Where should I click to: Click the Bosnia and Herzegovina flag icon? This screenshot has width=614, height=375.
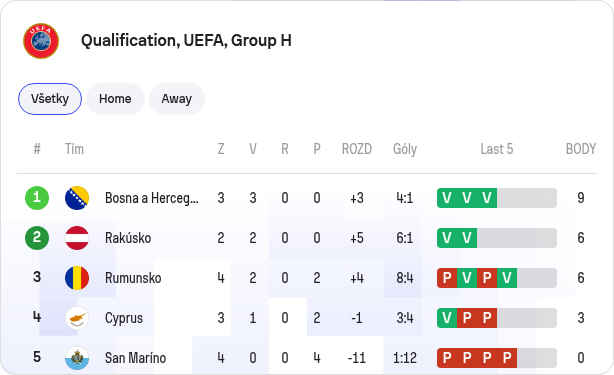point(77,198)
